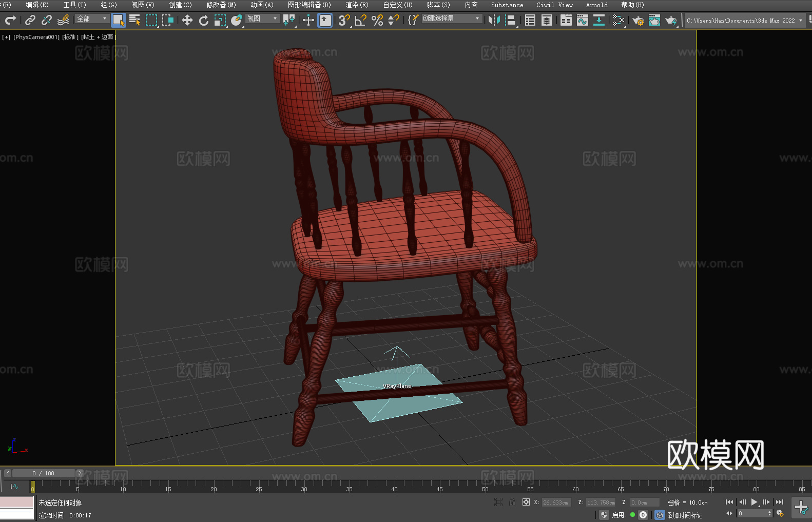
Task: Open Rendered Frame Window icon
Action: [x=654, y=20]
